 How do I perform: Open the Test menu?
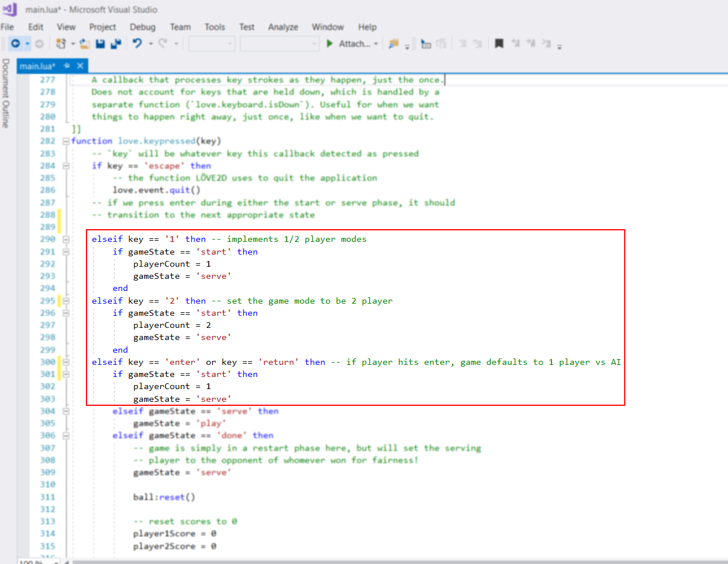[x=247, y=27]
